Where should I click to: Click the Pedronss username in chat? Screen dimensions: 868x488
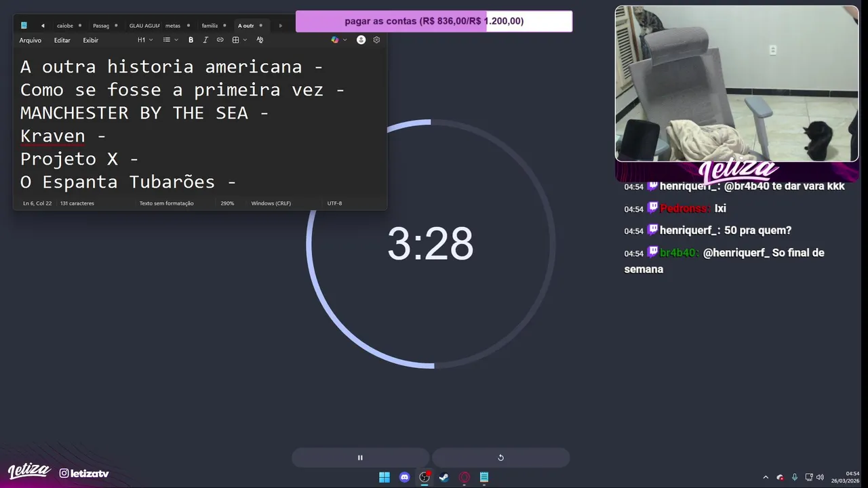[x=685, y=208]
